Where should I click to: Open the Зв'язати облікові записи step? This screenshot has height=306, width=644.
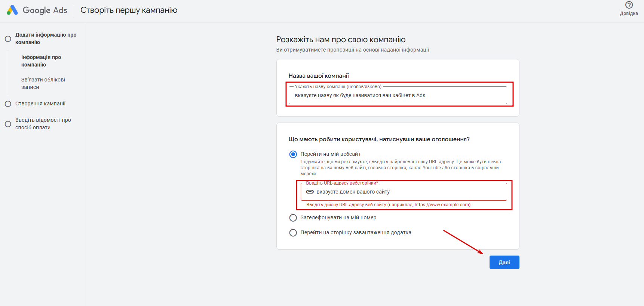[43, 83]
